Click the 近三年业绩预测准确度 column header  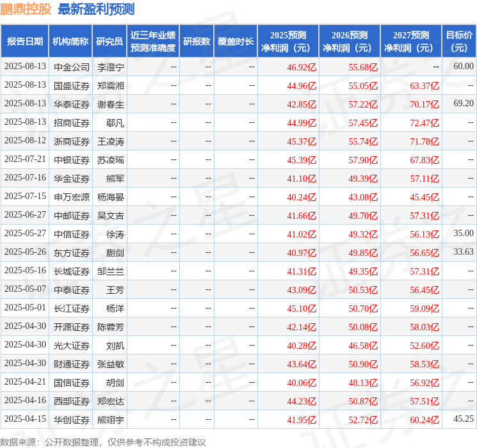152,42
